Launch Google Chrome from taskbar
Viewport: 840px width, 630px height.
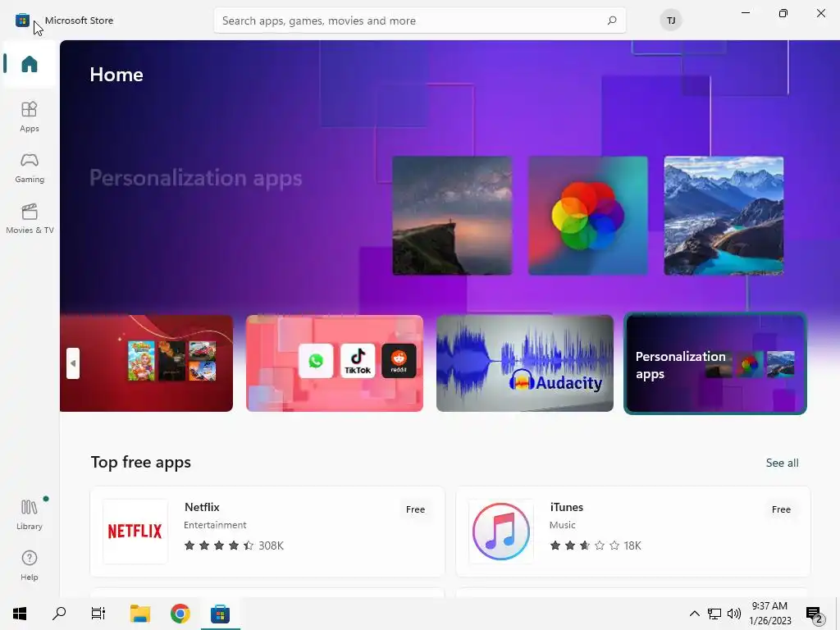[180, 614]
